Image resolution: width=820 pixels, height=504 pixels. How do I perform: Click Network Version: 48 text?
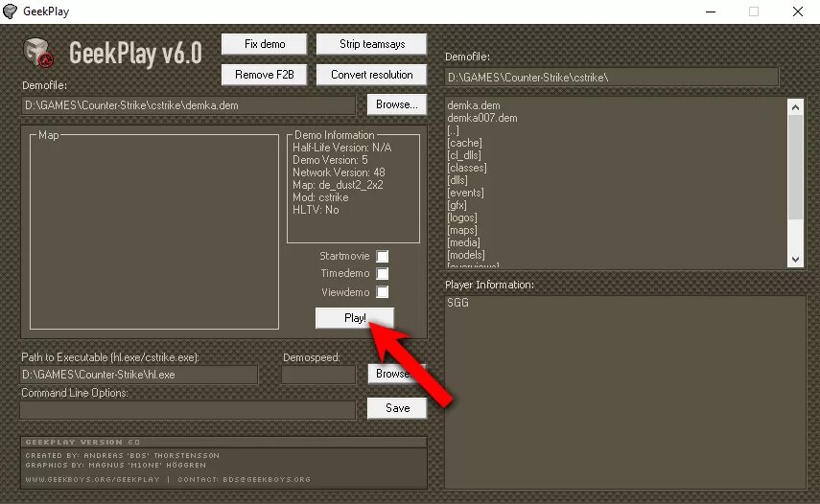(339, 172)
